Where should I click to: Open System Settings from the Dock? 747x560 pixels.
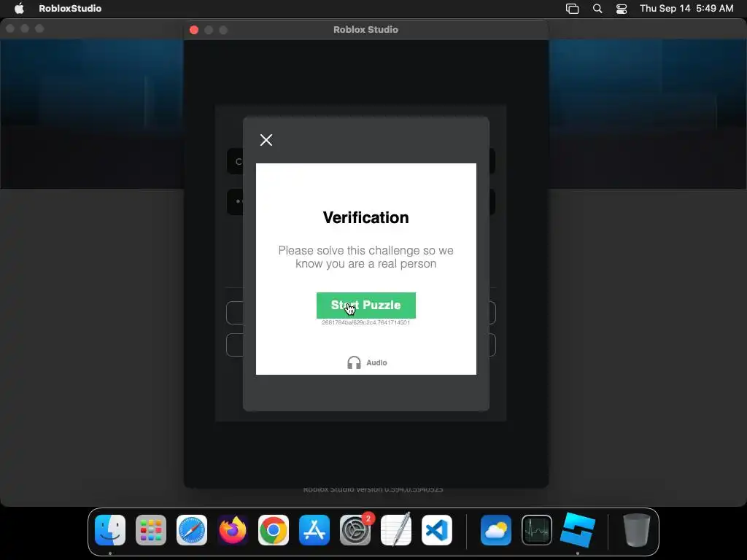355,530
